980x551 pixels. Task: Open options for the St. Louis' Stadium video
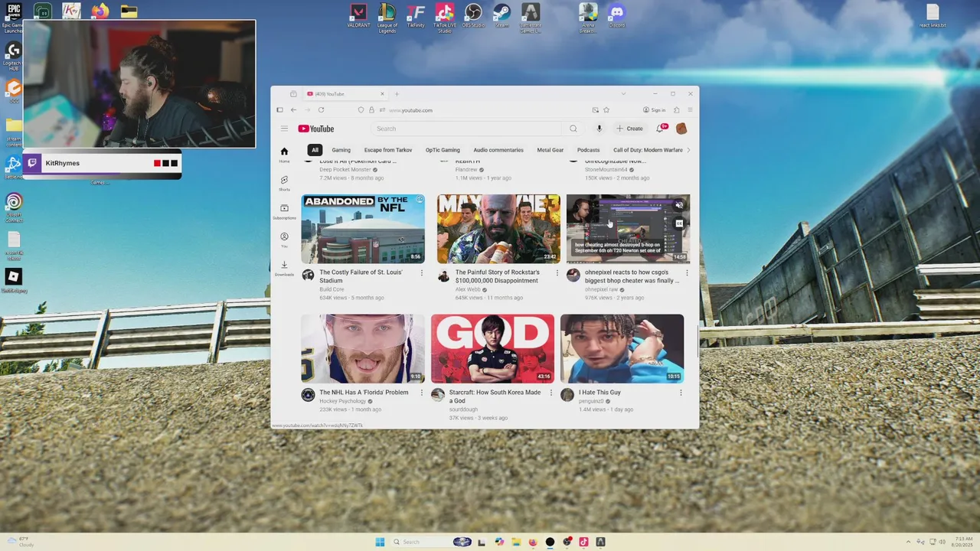(x=421, y=272)
